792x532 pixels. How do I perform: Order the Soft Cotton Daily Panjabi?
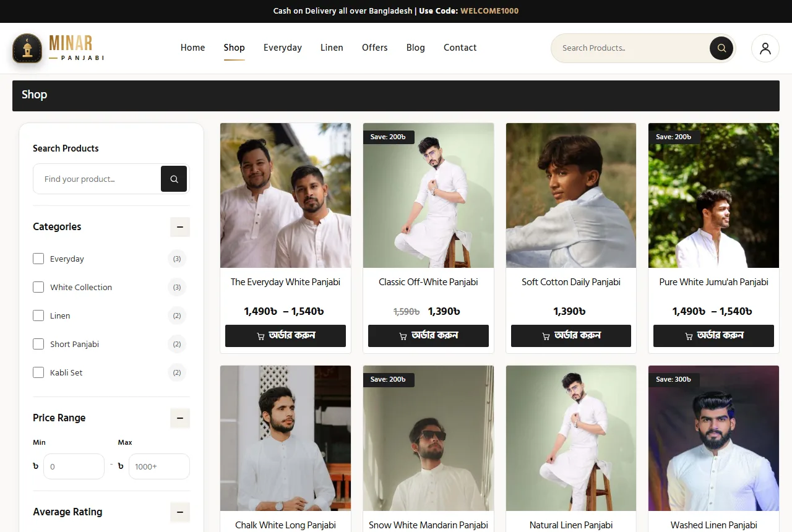pyautogui.click(x=571, y=336)
